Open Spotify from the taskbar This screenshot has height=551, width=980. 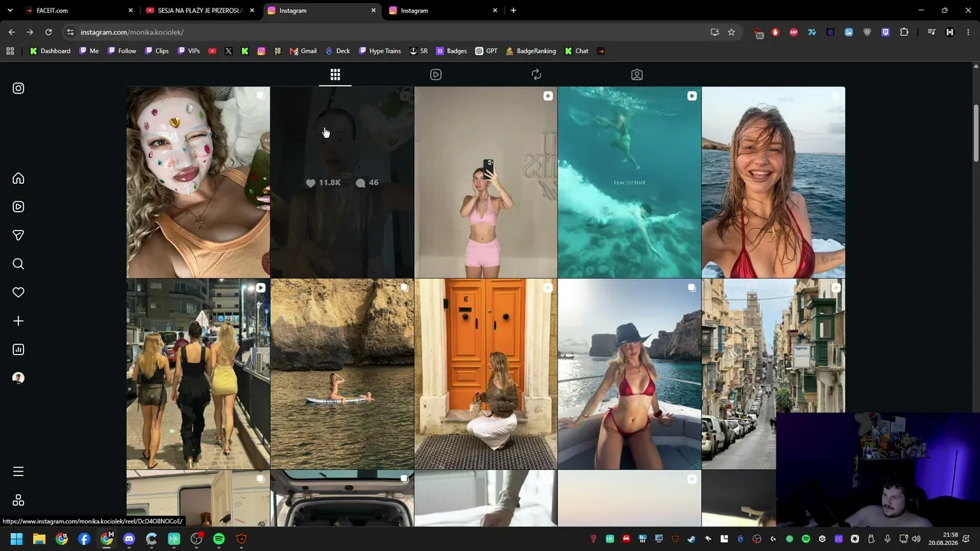(x=219, y=539)
